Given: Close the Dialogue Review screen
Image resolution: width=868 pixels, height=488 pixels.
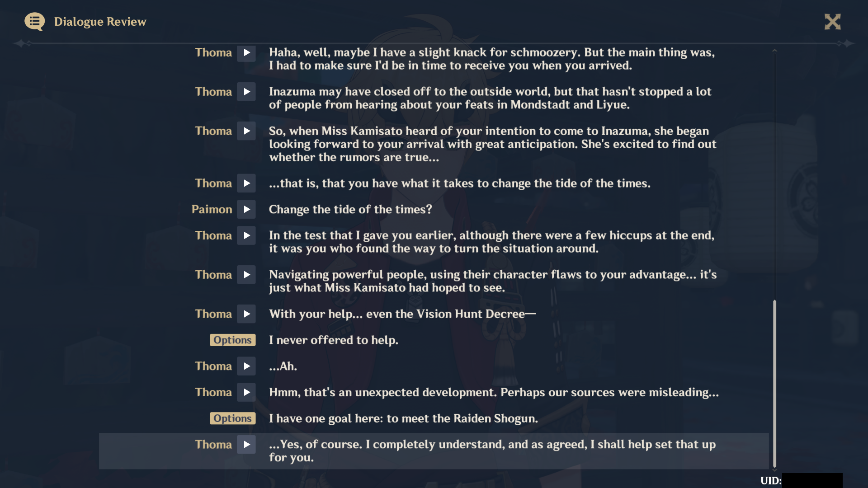Looking at the screenshot, I should [x=832, y=22].
